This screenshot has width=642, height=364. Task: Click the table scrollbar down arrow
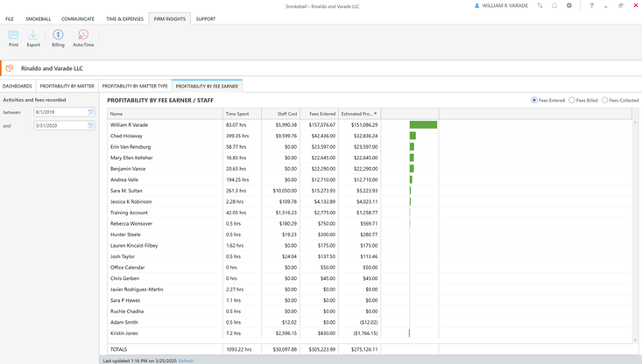[636, 340]
